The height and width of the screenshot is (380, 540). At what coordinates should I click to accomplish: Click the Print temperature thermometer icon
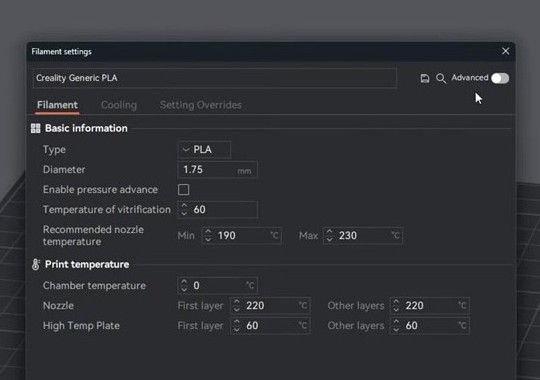tap(35, 265)
